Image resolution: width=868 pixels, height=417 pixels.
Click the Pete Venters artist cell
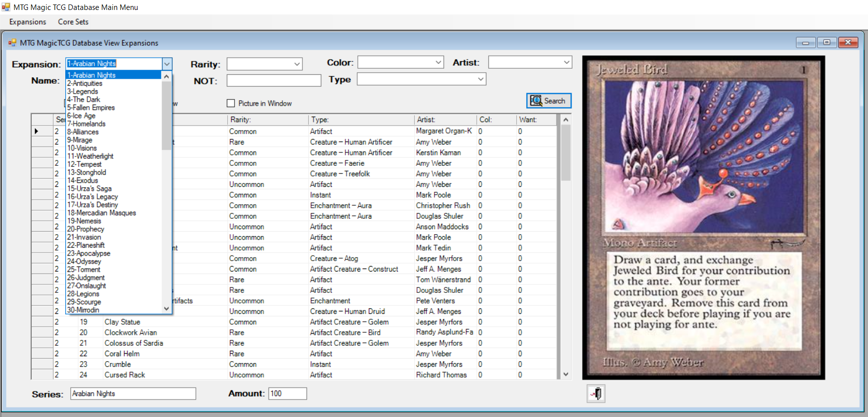click(445, 300)
